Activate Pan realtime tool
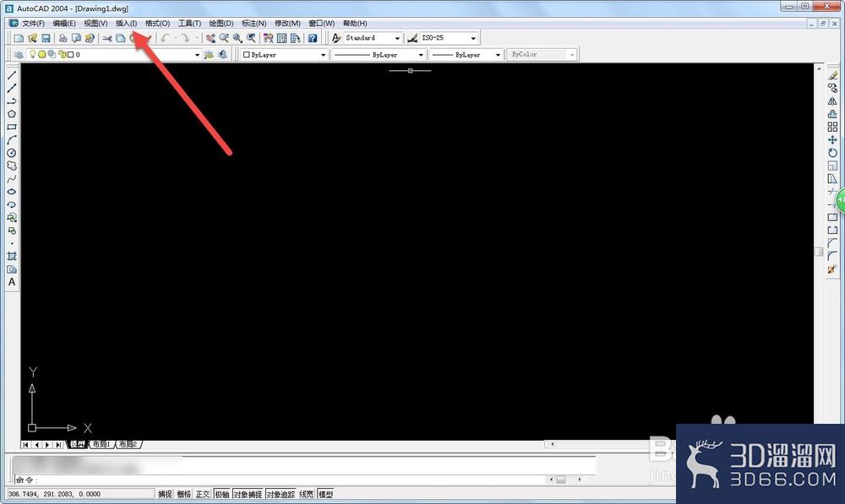This screenshot has width=845, height=504. [x=210, y=38]
